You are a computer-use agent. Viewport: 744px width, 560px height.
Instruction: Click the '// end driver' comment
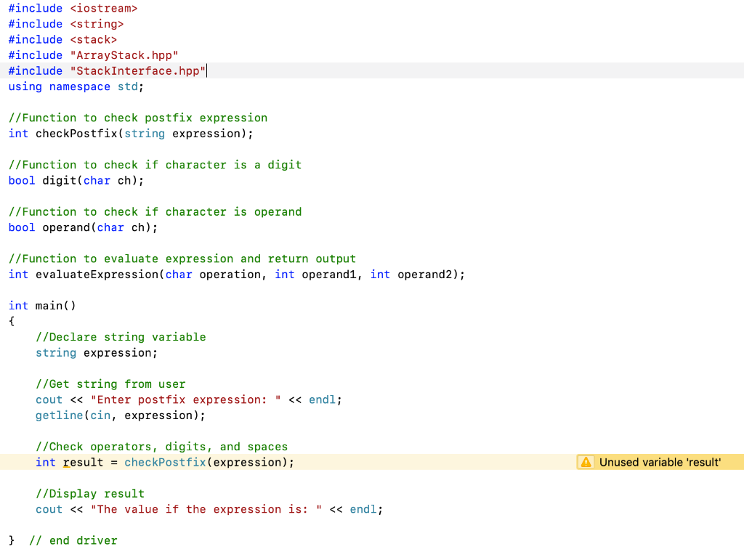[x=73, y=540]
